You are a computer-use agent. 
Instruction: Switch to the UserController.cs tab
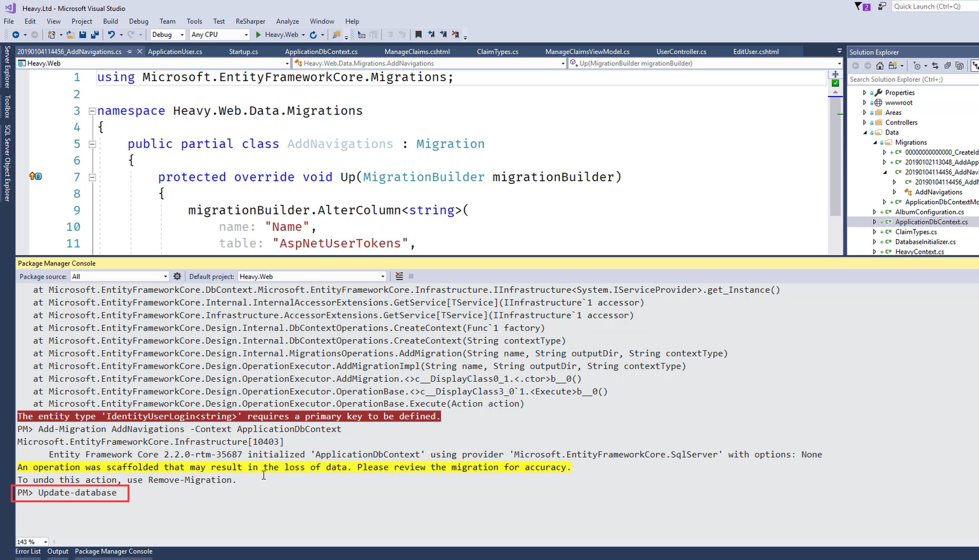681,51
